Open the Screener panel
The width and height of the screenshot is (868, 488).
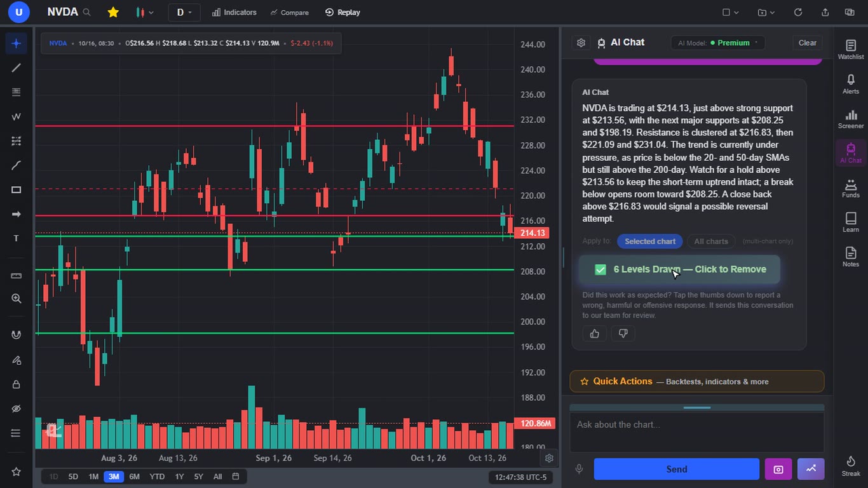point(851,118)
